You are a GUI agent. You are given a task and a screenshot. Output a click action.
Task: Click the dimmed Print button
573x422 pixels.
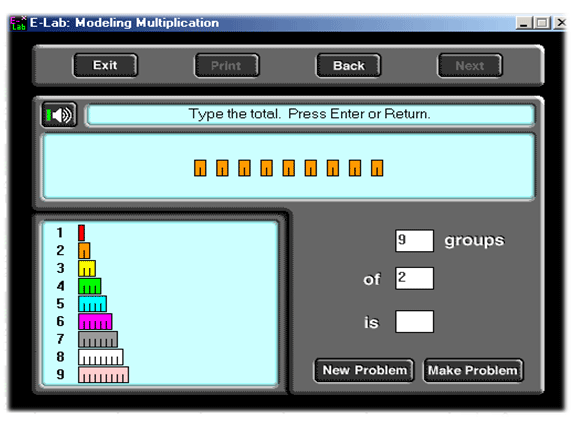[227, 65]
